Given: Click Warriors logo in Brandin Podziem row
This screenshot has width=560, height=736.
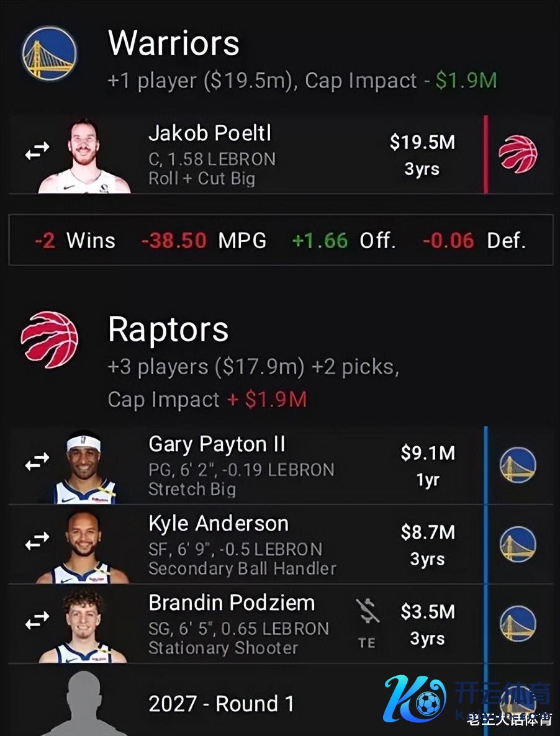Looking at the screenshot, I should pos(518,624).
